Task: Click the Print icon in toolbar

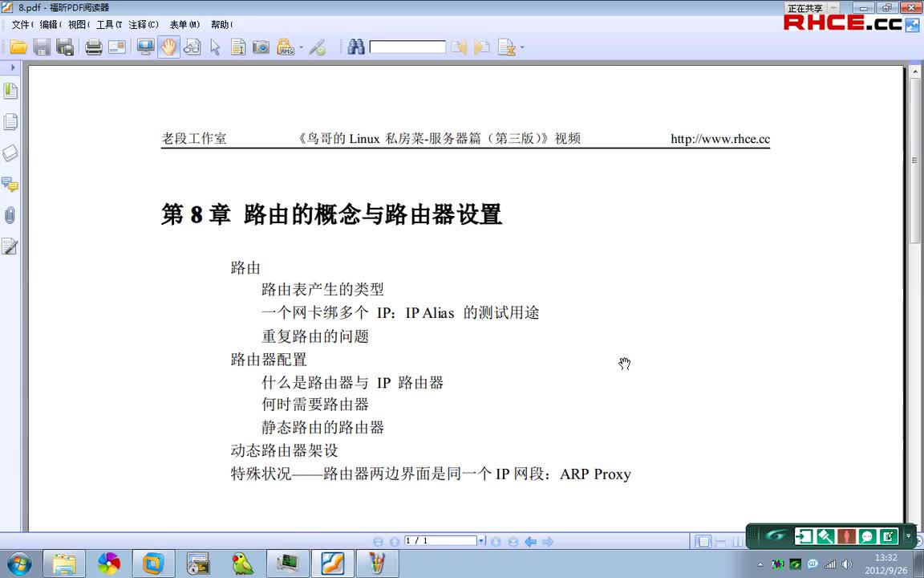Action: [x=94, y=47]
